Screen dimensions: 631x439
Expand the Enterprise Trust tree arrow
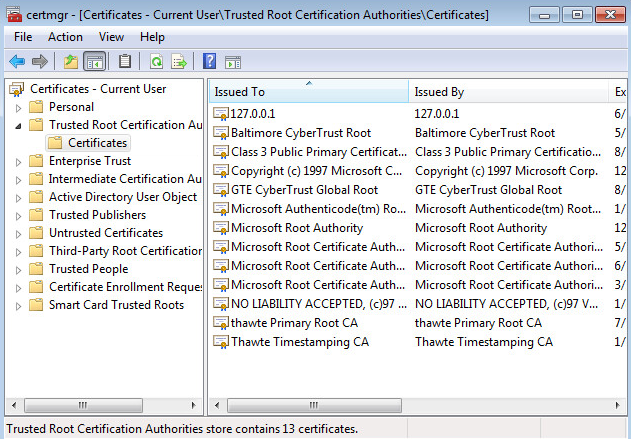(x=19, y=161)
